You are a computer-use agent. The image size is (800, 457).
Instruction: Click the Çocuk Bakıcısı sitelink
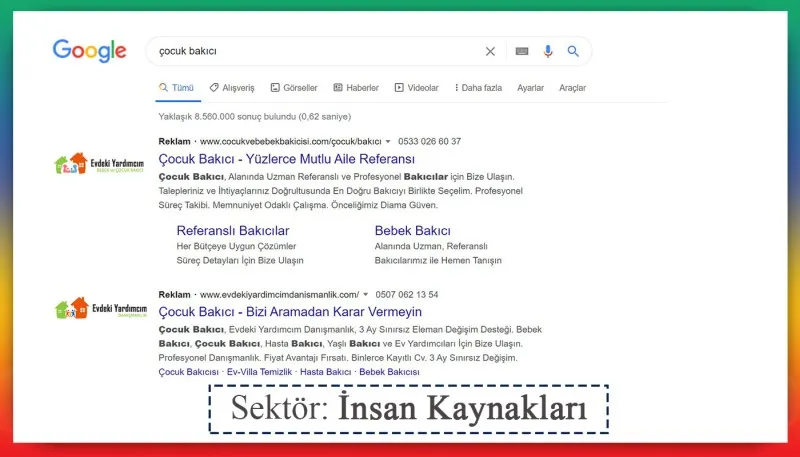189,372
